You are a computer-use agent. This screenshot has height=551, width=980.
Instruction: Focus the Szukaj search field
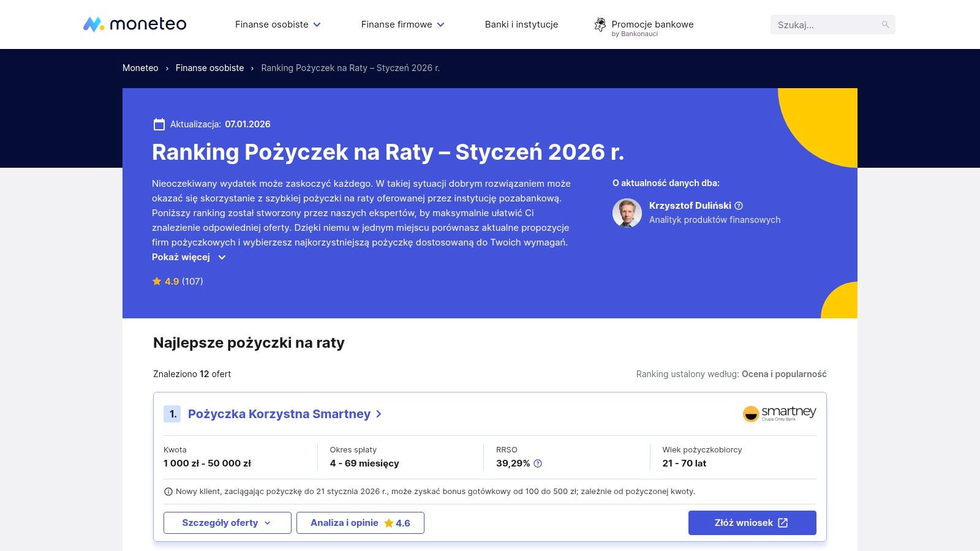point(833,24)
